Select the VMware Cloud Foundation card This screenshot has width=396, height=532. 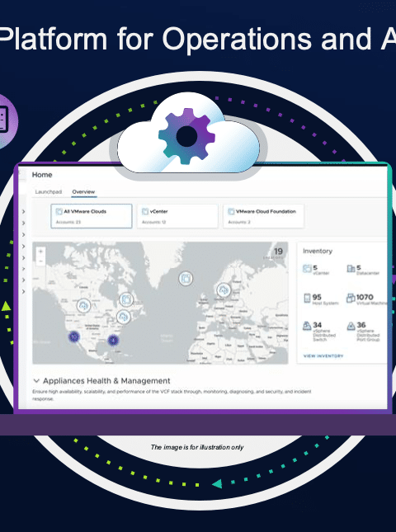tap(264, 216)
